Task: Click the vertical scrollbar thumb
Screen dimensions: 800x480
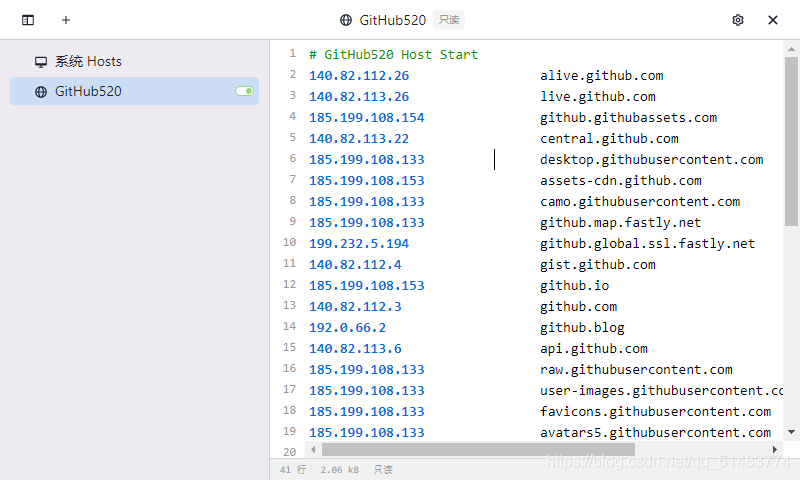Action: pos(791,141)
